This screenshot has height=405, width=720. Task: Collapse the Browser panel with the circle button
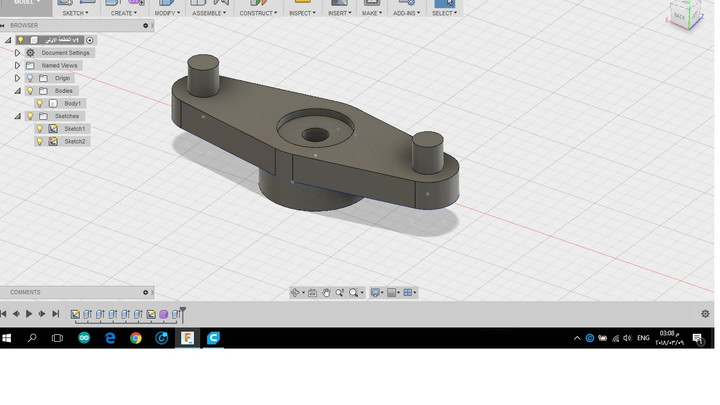146,26
